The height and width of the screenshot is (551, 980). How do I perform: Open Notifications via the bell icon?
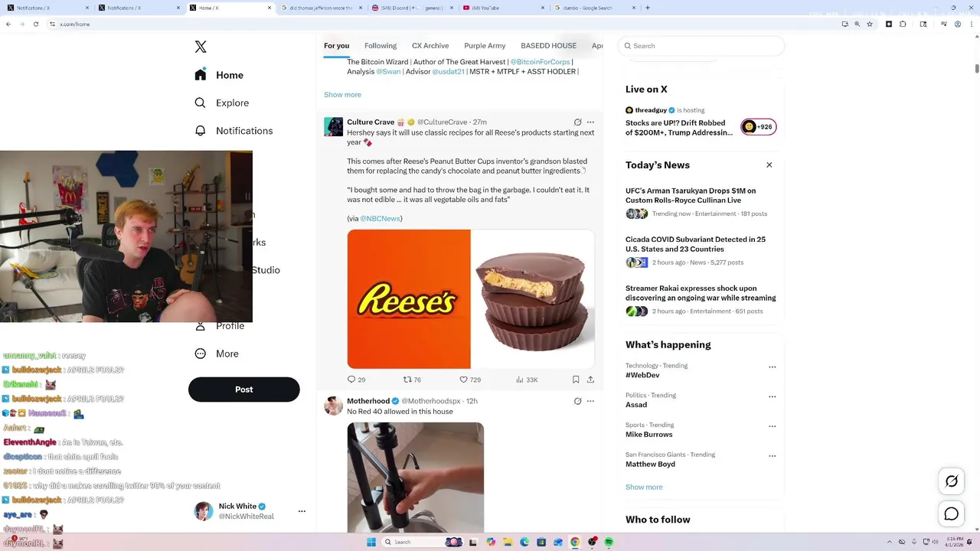point(201,131)
